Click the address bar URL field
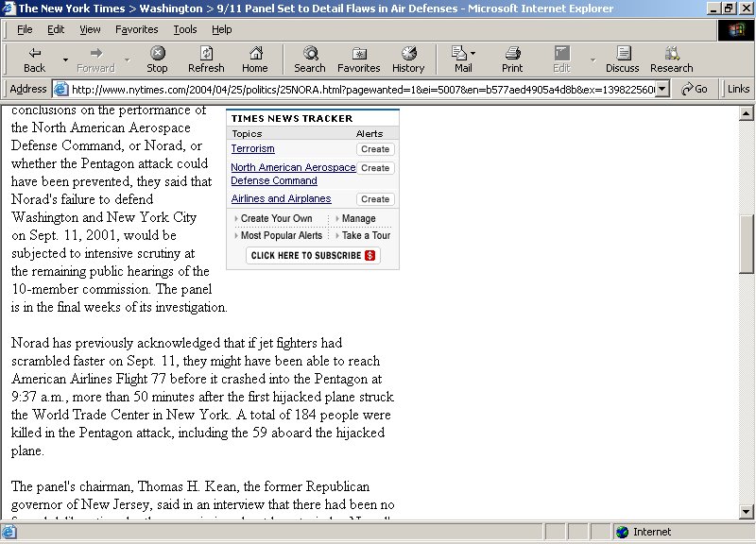Viewport: 756px width, 544px height. pos(363,89)
